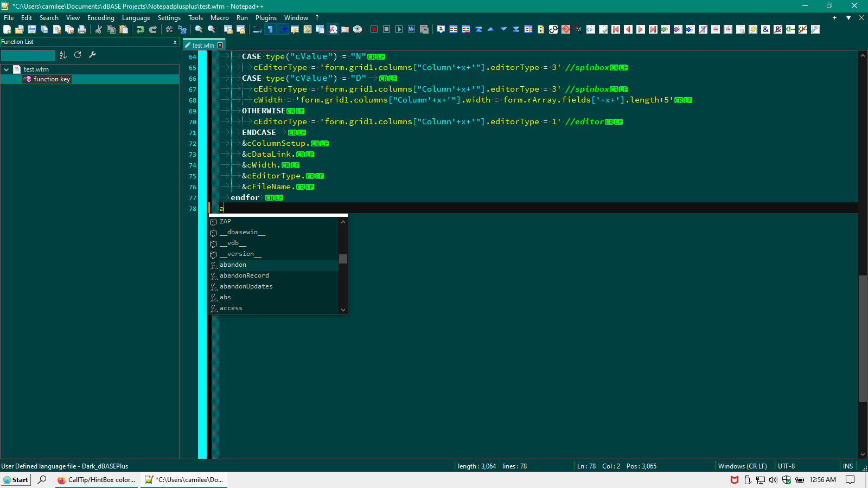The height and width of the screenshot is (488, 868).
Task: Play the recorded macro from the toolbar
Action: click(399, 30)
